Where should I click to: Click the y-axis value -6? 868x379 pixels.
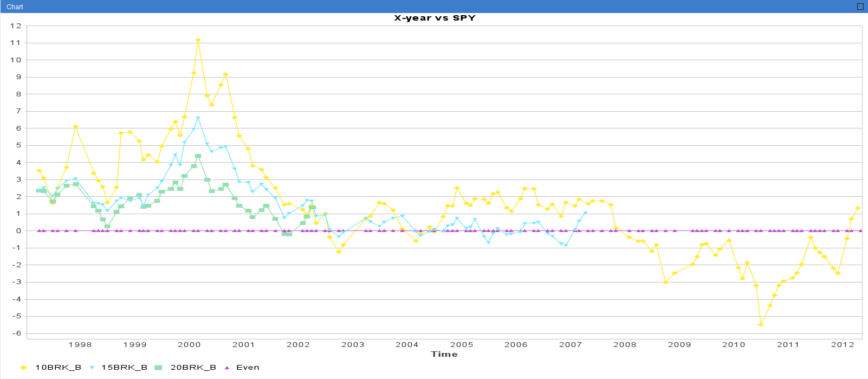pyautogui.click(x=16, y=333)
